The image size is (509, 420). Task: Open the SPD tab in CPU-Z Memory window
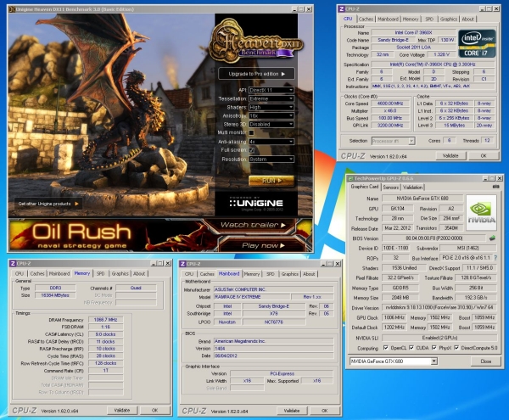point(101,273)
